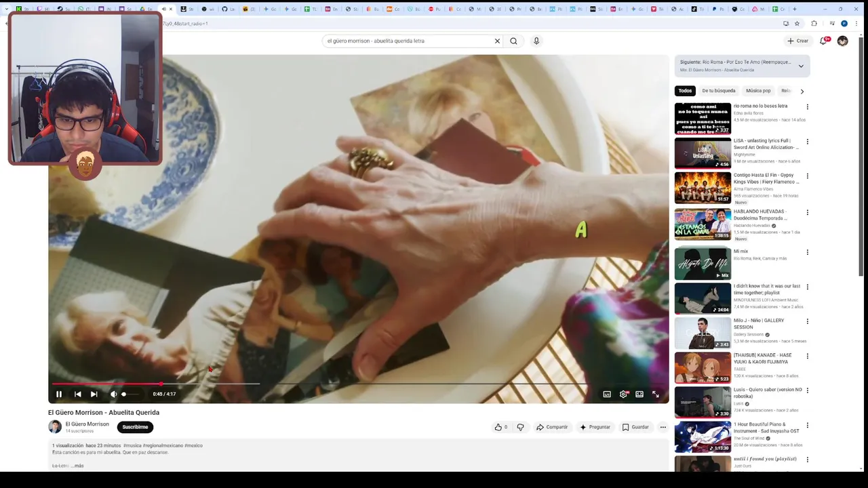Select the Música pop chip
Image resolution: width=868 pixels, height=488 pixels.
coord(758,91)
